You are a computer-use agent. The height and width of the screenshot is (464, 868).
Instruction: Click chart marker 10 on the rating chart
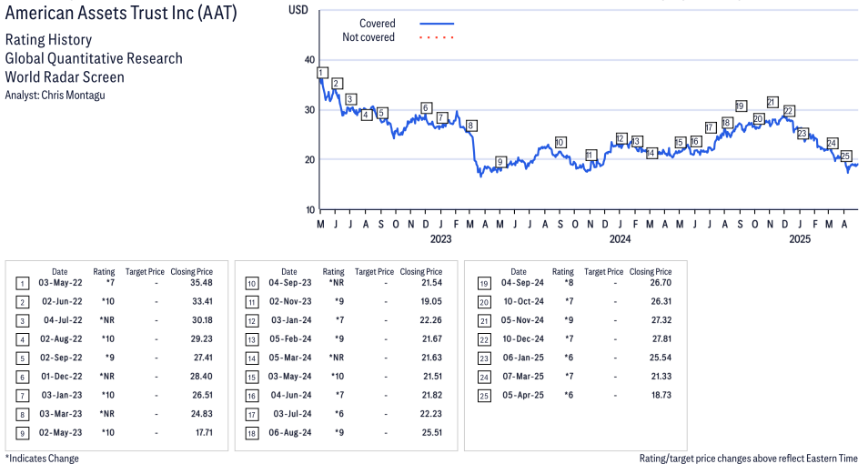pyautogui.click(x=560, y=142)
